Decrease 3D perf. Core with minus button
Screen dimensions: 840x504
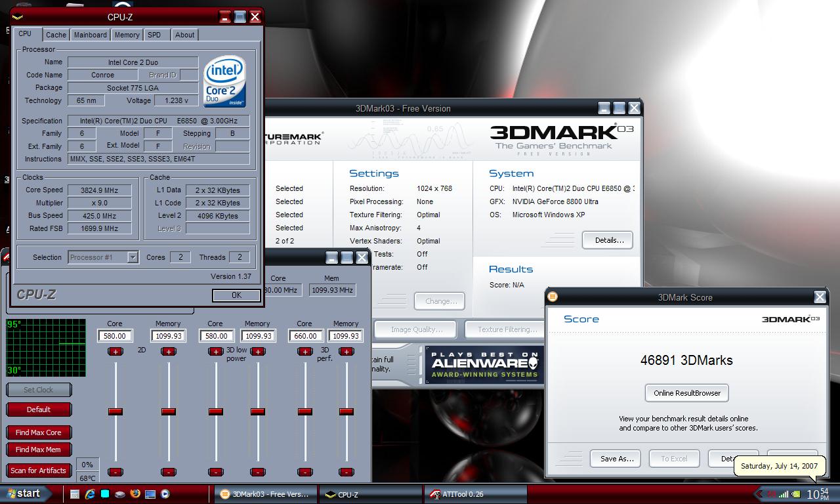coord(304,472)
